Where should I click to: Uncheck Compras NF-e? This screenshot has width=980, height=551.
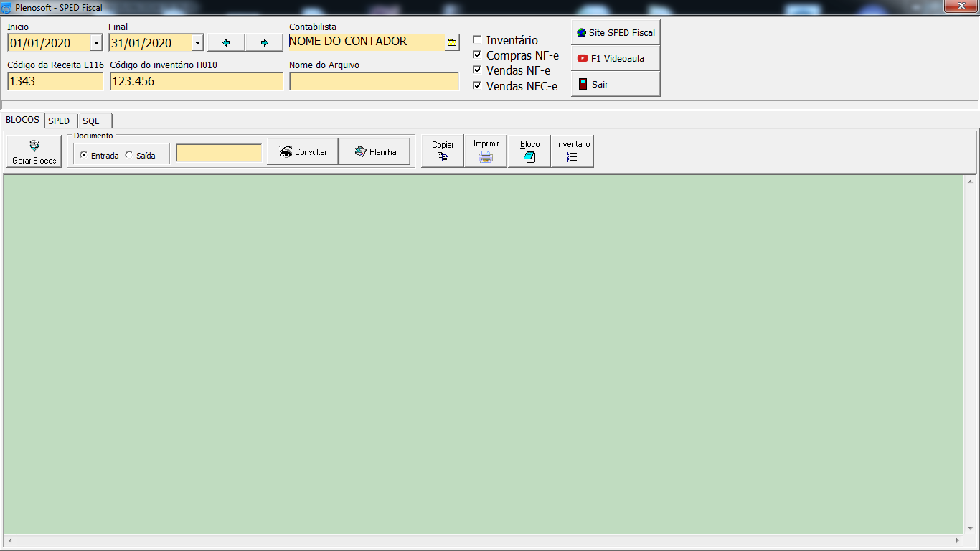477,55
